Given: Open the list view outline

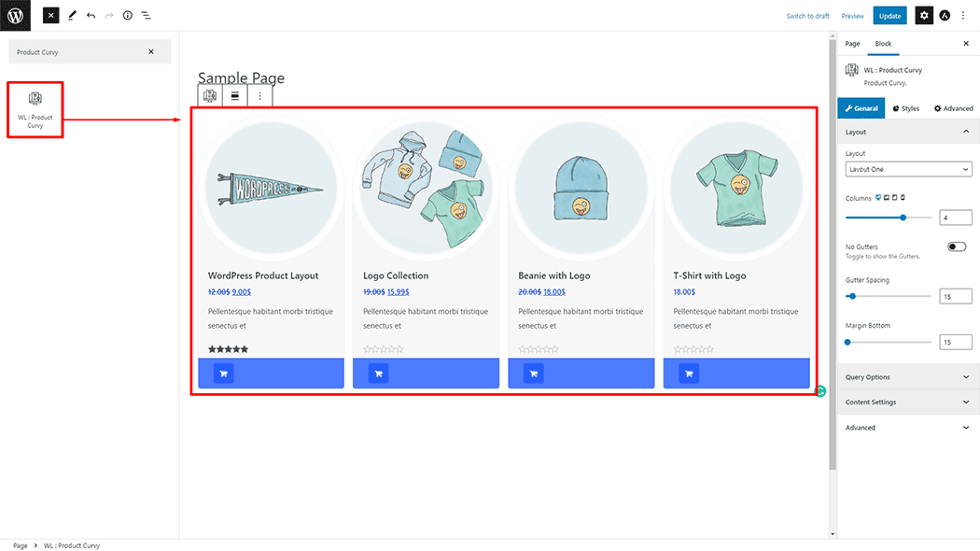Looking at the screenshot, I should click(x=147, y=16).
